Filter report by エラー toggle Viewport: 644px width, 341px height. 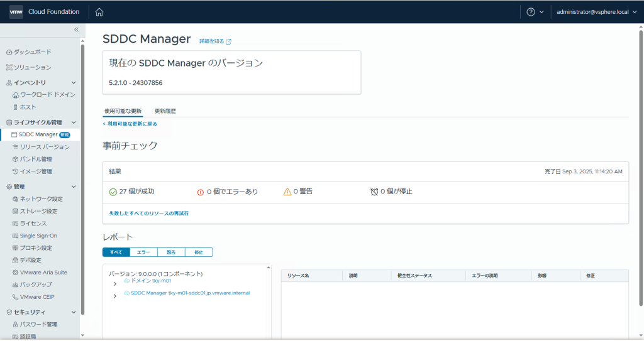click(x=143, y=252)
